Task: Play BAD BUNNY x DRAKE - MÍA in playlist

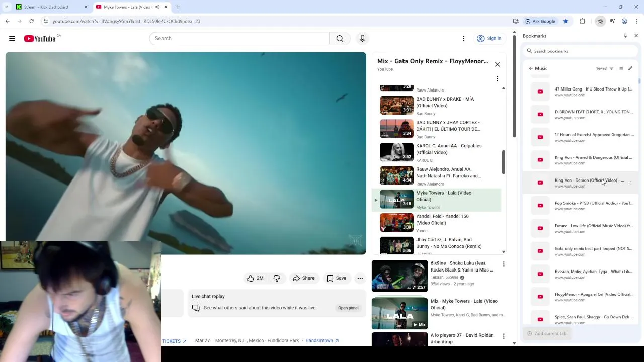Action: click(x=437, y=106)
